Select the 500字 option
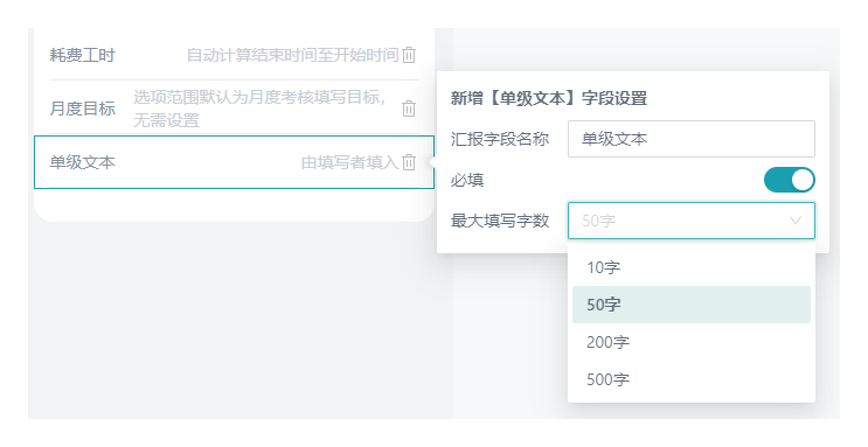 pos(608,379)
